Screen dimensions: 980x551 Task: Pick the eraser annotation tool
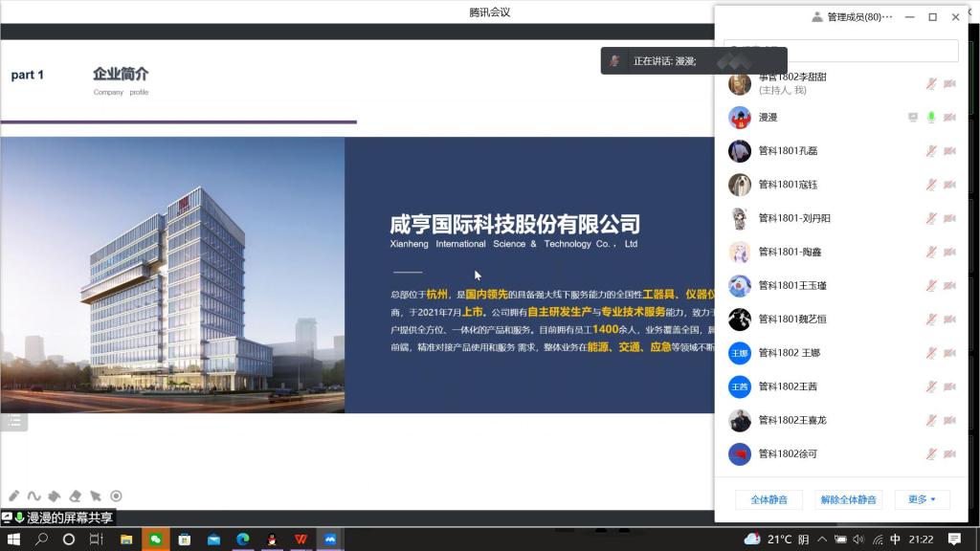(76, 496)
